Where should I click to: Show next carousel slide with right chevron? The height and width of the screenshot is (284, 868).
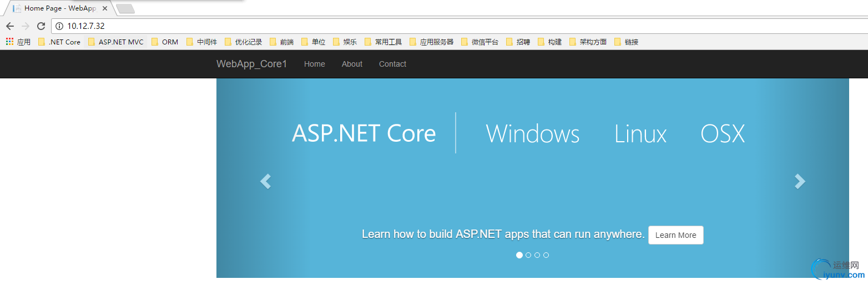click(800, 181)
